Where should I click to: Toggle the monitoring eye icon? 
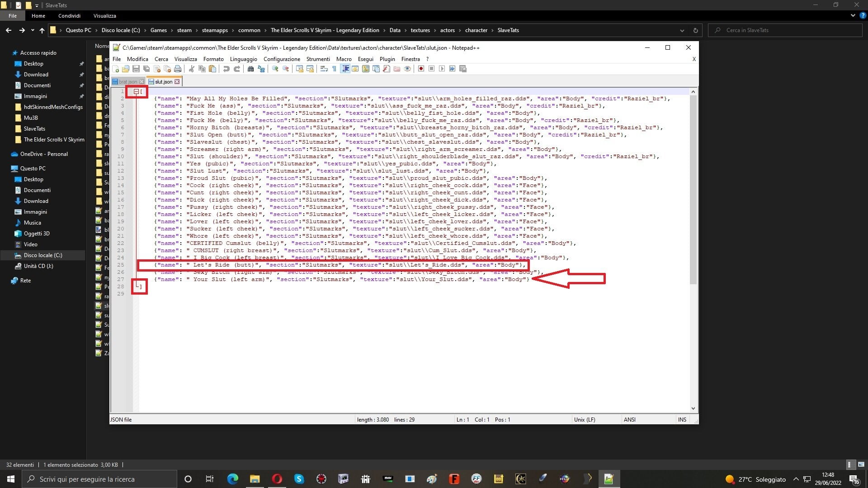[407, 69]
